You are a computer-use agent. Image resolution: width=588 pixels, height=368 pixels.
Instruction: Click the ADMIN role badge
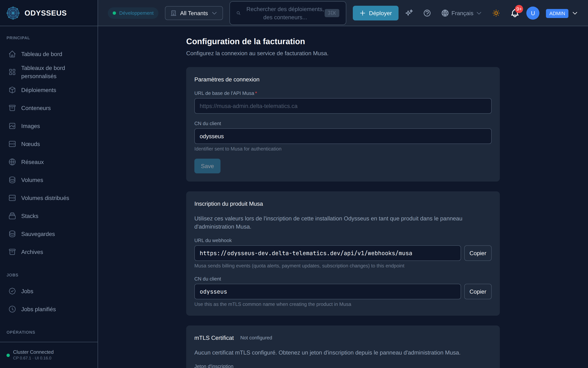[x=557, y=13]
